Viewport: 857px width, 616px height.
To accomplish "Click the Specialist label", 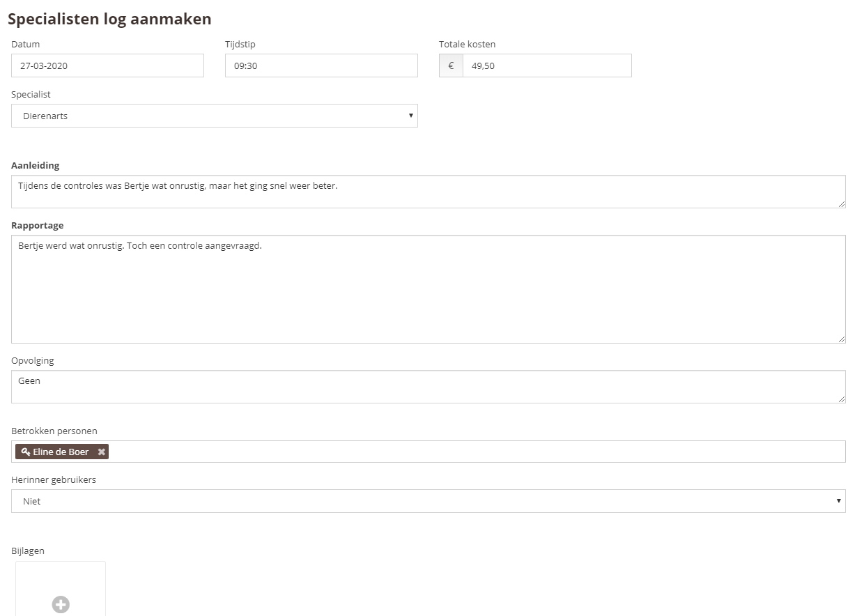I will pyautogui.click(x=31, y=95).
